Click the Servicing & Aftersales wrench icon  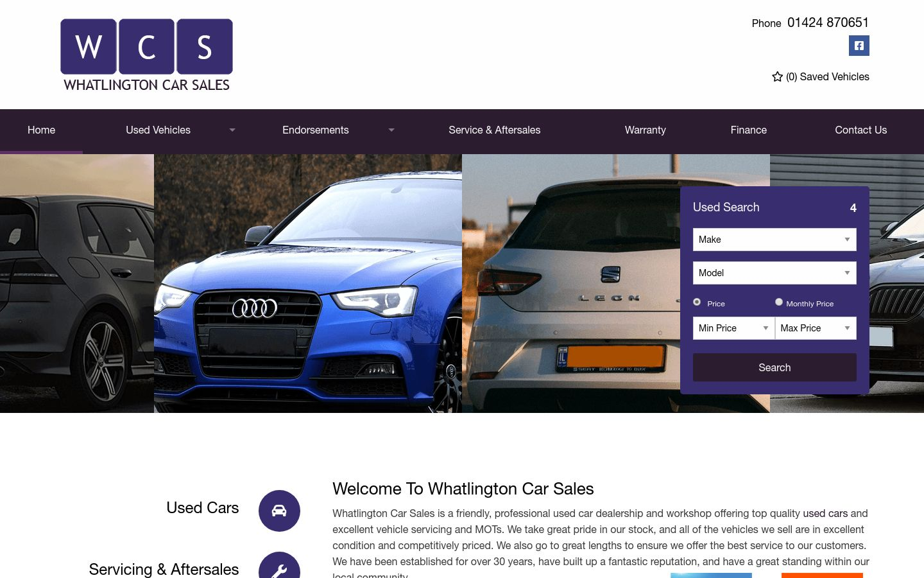click(279, 565)
